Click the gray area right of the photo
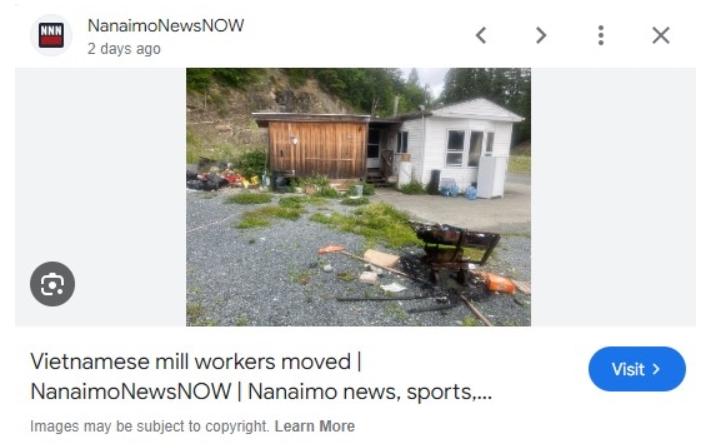 pos(613,197)
